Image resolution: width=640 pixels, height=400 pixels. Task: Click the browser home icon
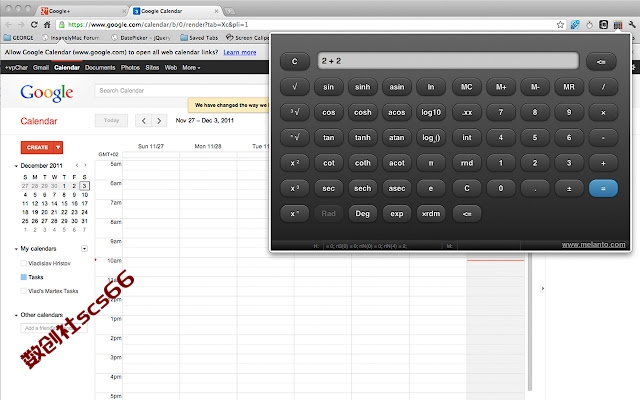tap(47, 24)
